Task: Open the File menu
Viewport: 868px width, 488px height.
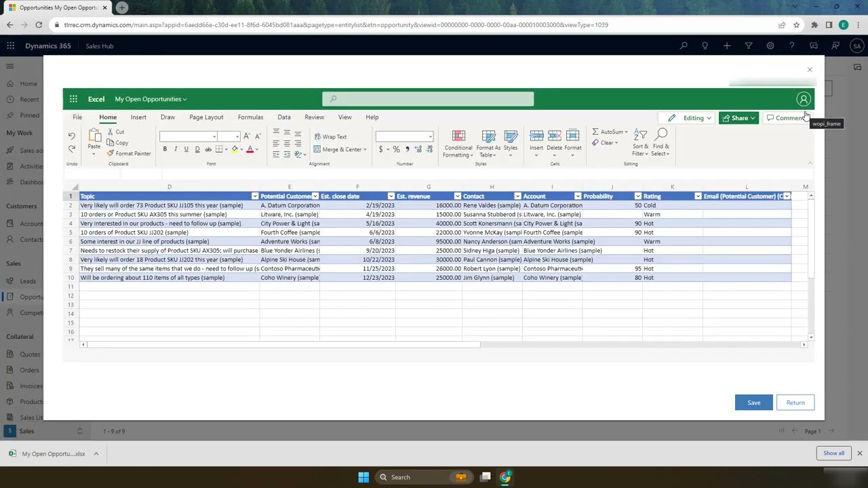Action: 77,117
